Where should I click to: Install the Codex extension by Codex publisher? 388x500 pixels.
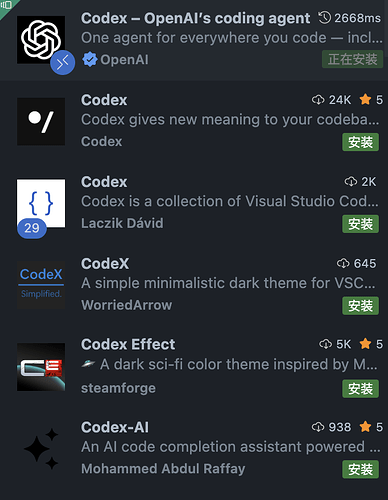(360, 142)
